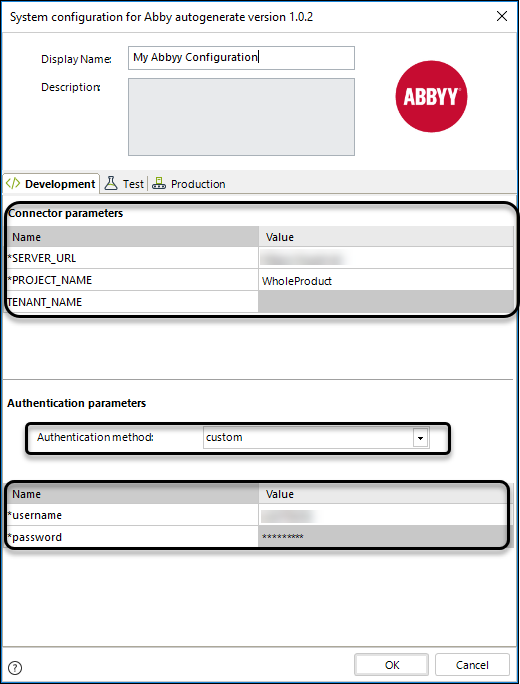The width and height of the screenshot is (520, 684).
Task: Click the Test tab flask icon
Action: pyautogui.click(x=111, y=183)
